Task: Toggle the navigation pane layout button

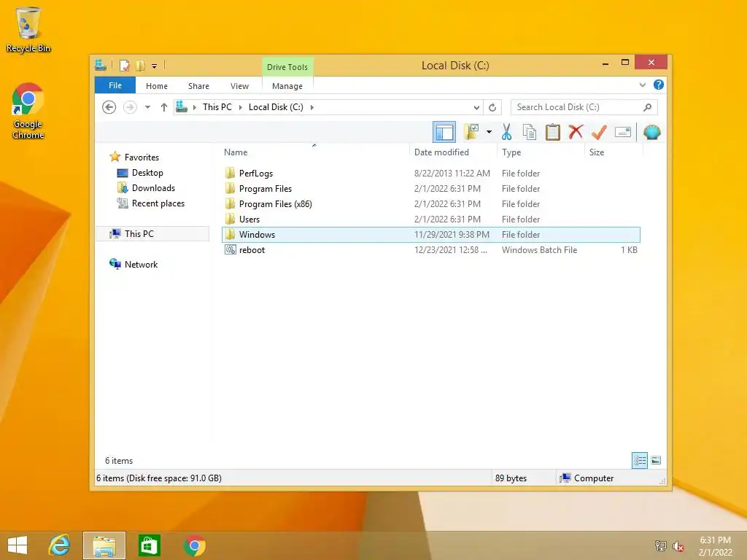Action: click(444, 132)
